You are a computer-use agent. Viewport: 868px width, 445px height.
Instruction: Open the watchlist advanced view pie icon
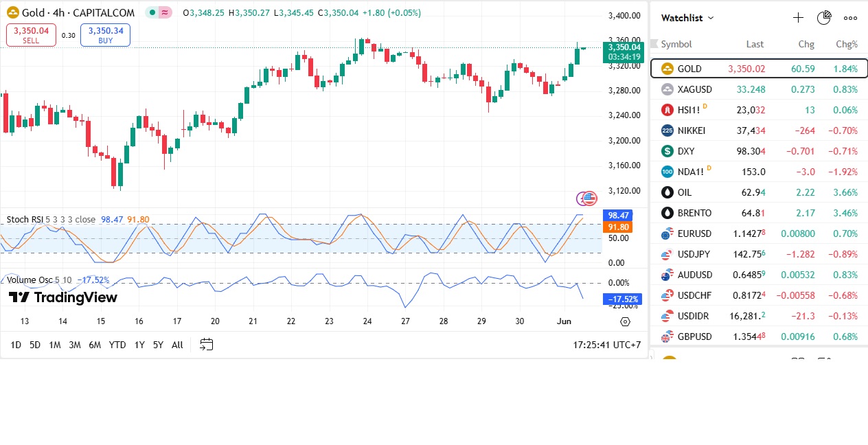[824, 18]
